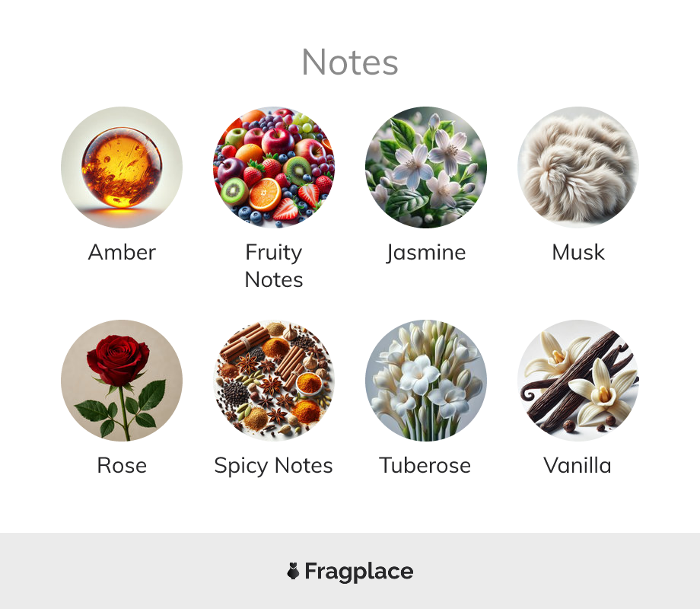Open the Fragplace logo text

pyautogui.click(x=359, y=572)
